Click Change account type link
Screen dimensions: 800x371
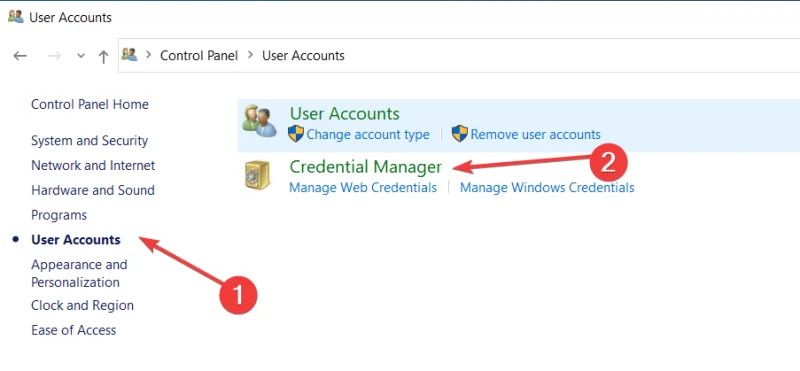pyautogui.click(x=368, y=135)
